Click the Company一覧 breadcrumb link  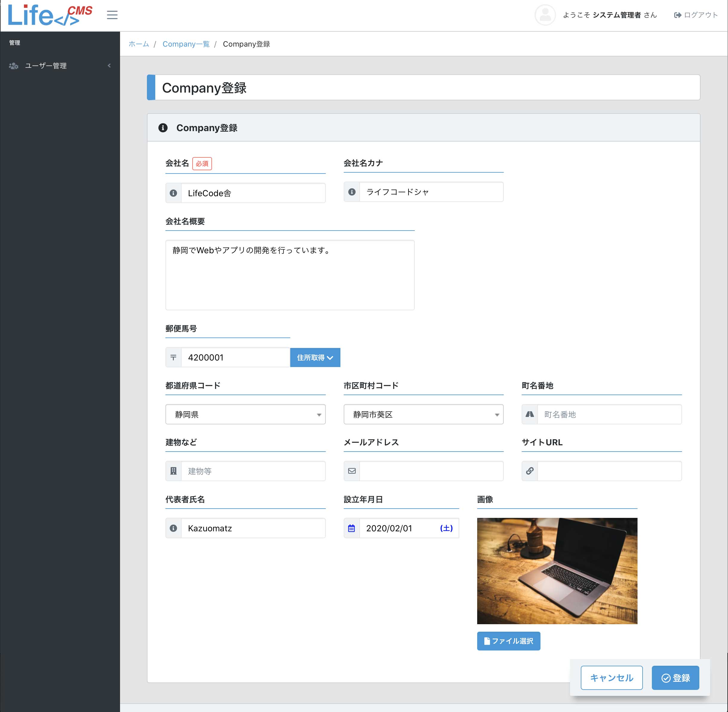coord(186,44)
